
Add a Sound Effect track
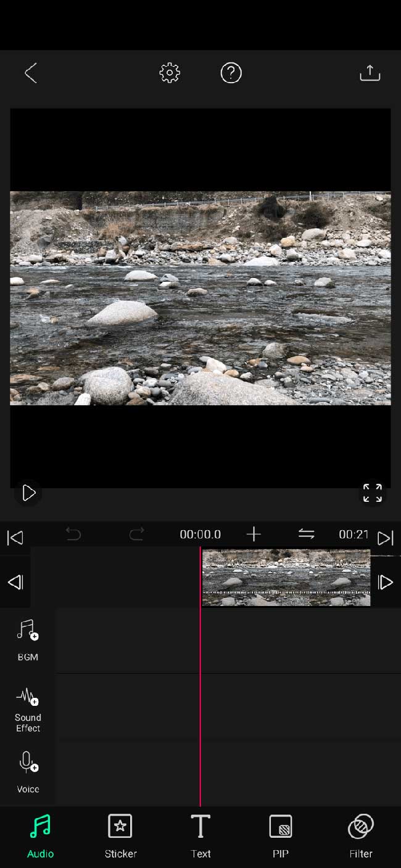(x=28, y=710)
